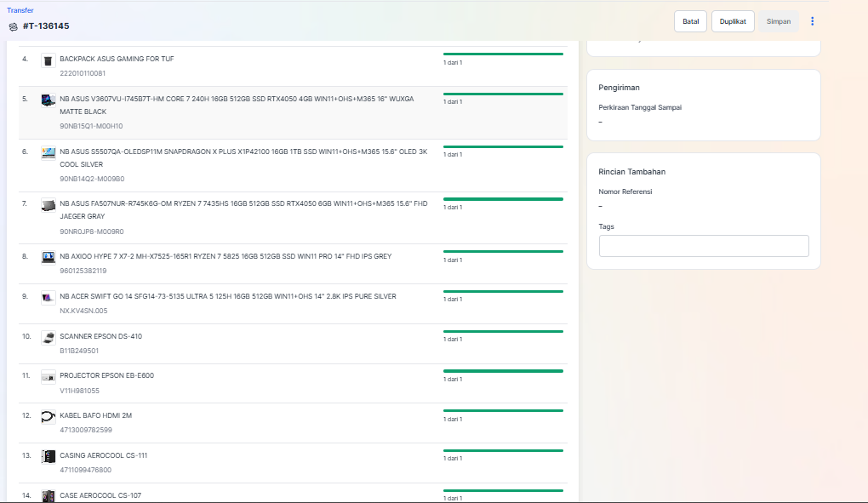Go back via the Transfer breadcrumb link
The height and width of the screenshot is (503, 868).
point(20,10)
